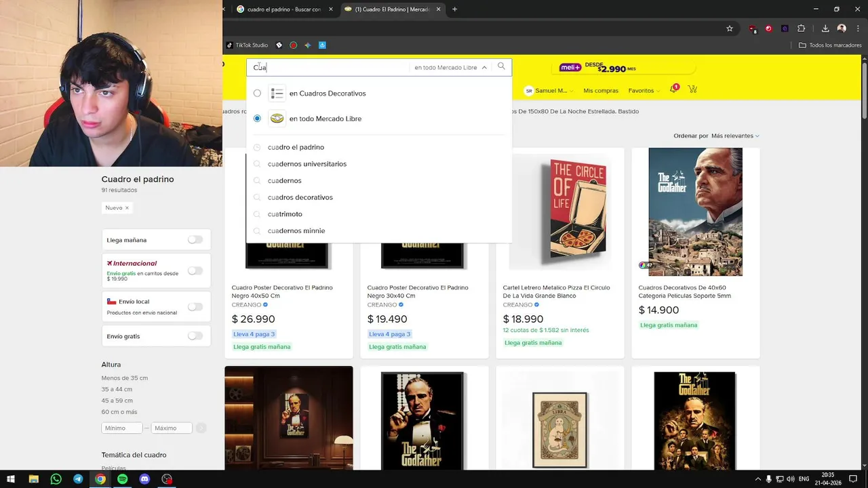Open Mis compras link
This screenshot has width=868, height=488.
[x=601, y=90]
